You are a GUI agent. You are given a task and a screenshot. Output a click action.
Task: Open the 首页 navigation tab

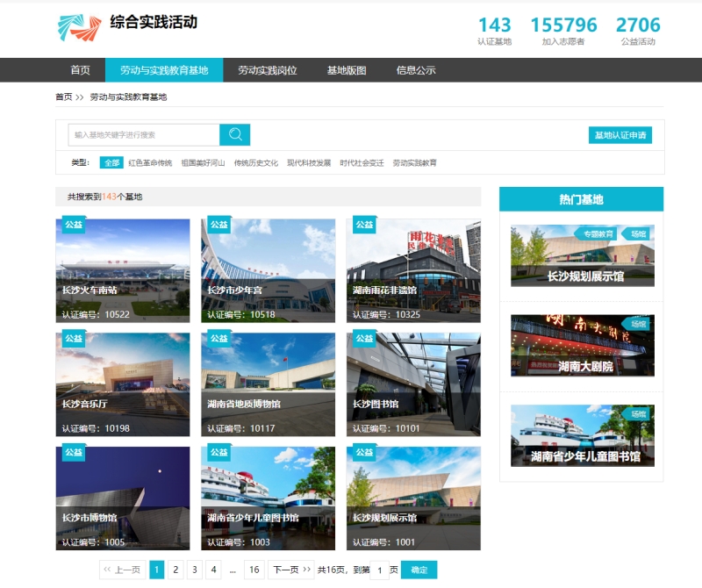(80, 70)
